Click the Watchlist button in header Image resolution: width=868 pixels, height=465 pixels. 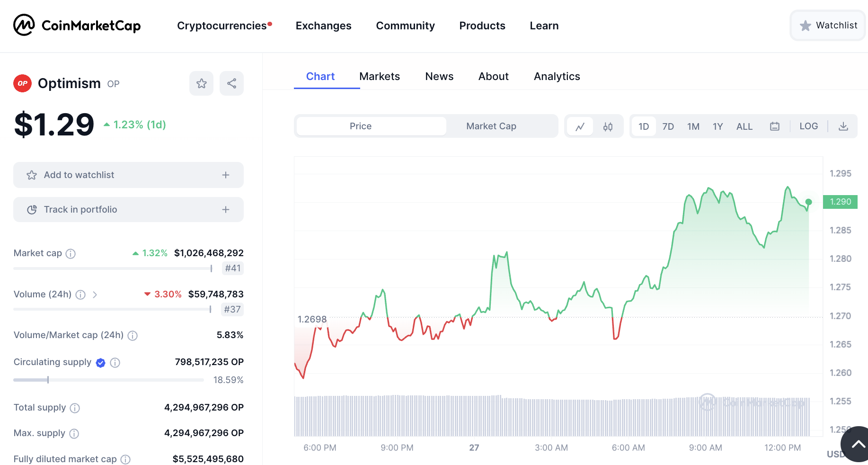click(828, 26)
